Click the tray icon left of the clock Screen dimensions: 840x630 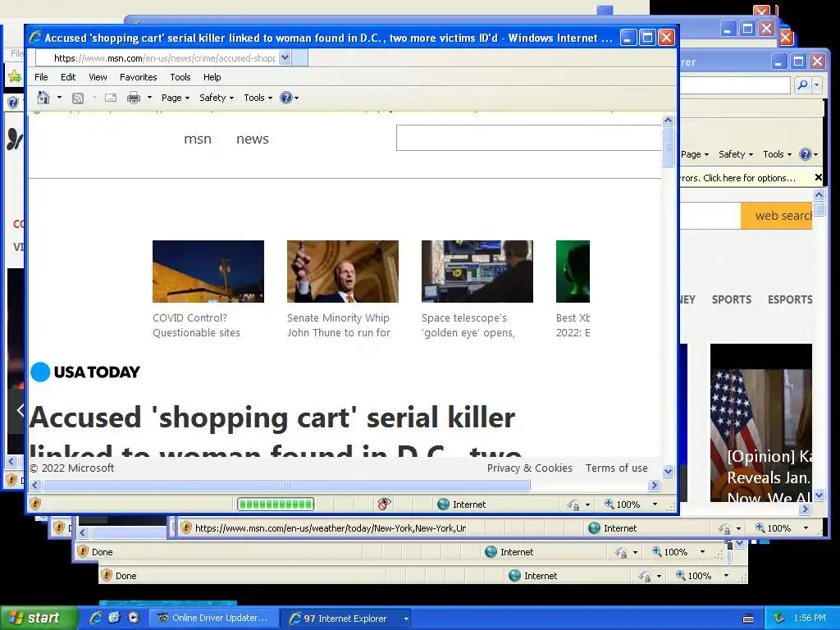point(778,618)
